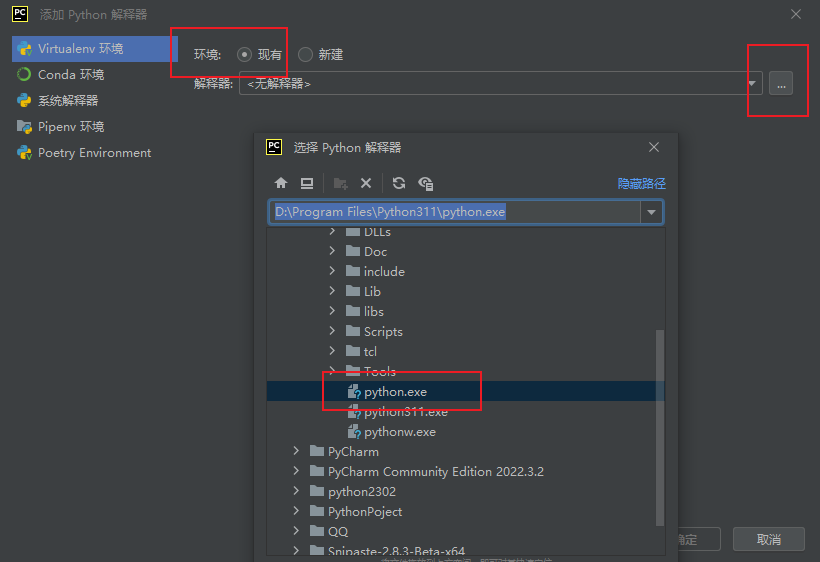Expand the QQ folder

pyautogui.click(x=296, y=531)
